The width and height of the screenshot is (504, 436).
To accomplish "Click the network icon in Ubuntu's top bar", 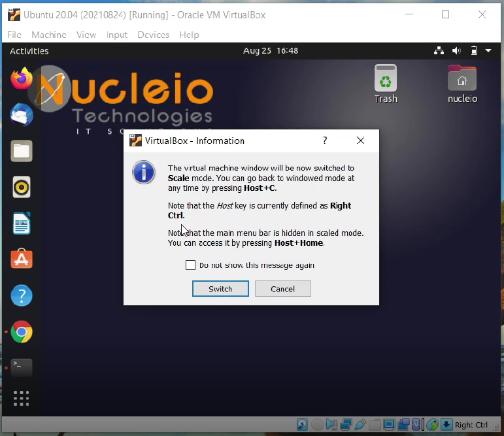I will [x=439, y=51].
